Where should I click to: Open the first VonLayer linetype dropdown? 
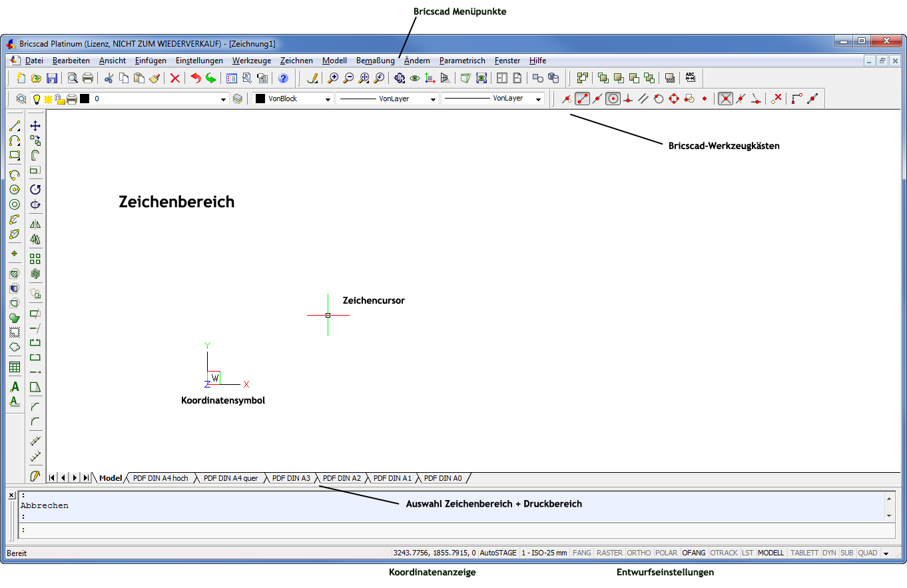coord(433,99)
